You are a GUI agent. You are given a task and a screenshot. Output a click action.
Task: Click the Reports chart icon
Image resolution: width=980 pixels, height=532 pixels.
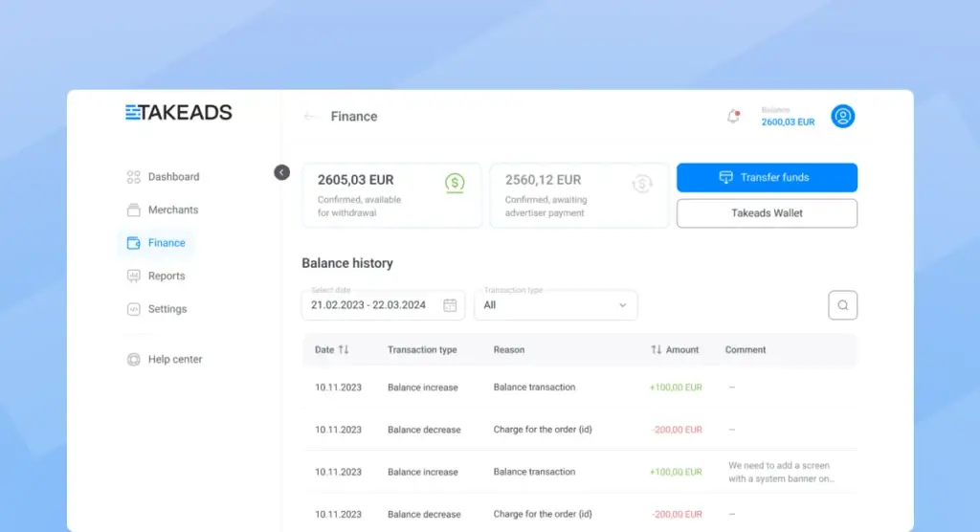[133, 277]
